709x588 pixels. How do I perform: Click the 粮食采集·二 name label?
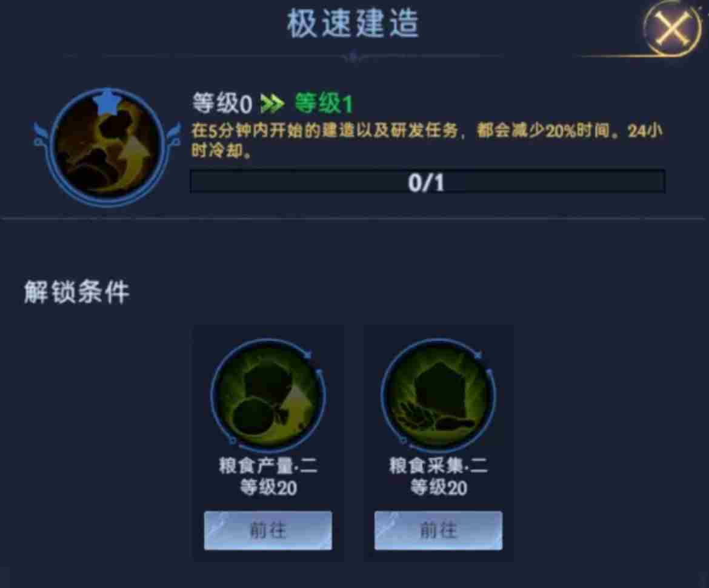439,465
